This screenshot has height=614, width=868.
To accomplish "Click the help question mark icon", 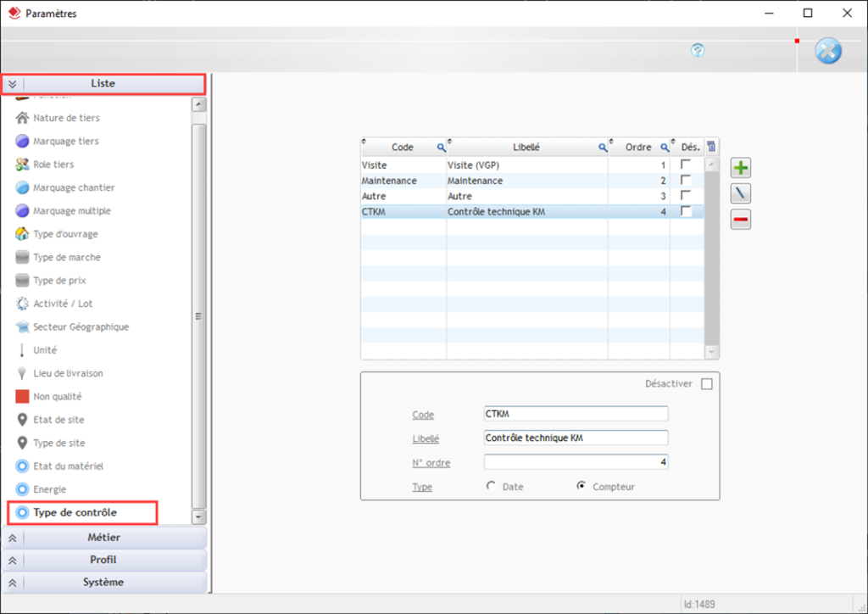I will pos(698,51).
